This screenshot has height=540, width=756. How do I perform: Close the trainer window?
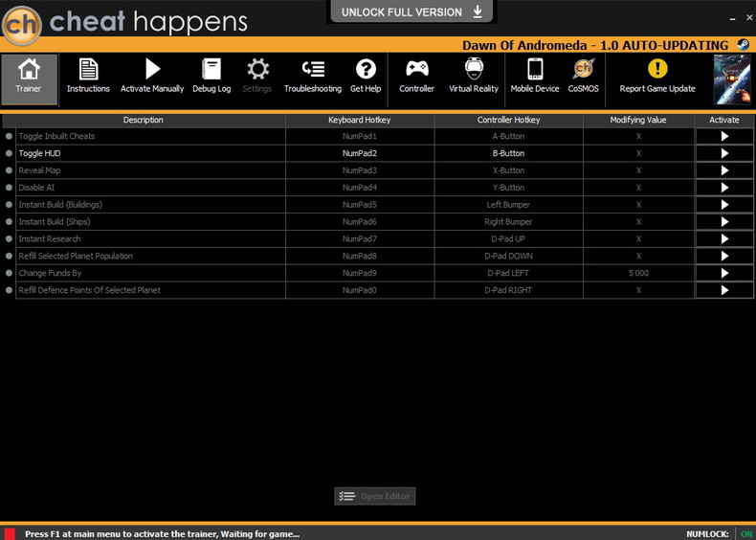[x=749, y=17]
